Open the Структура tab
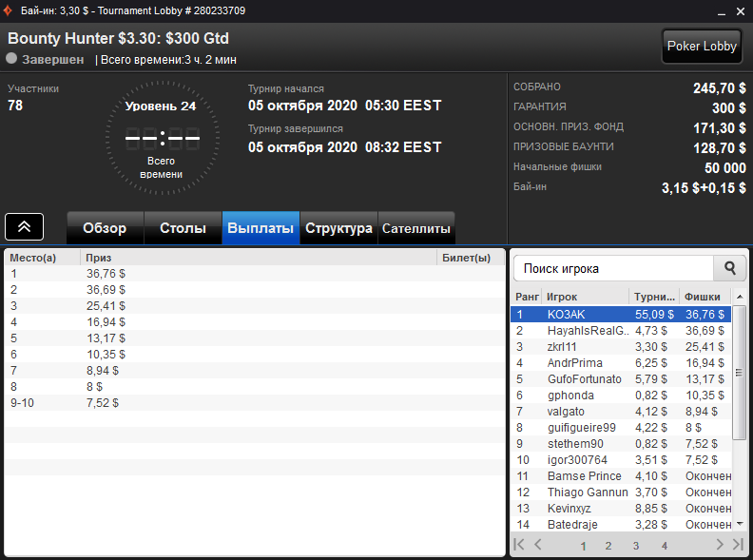The image size is (753, 560). pyautogui.click(x=338, y=227)
